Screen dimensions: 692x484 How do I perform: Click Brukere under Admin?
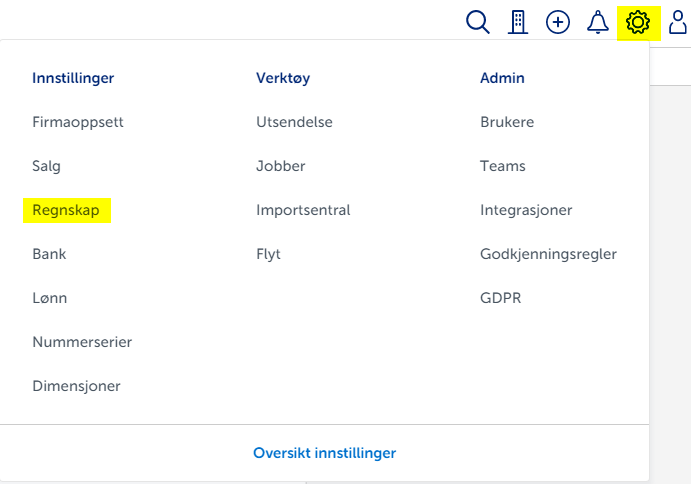(x=507, y=122)
